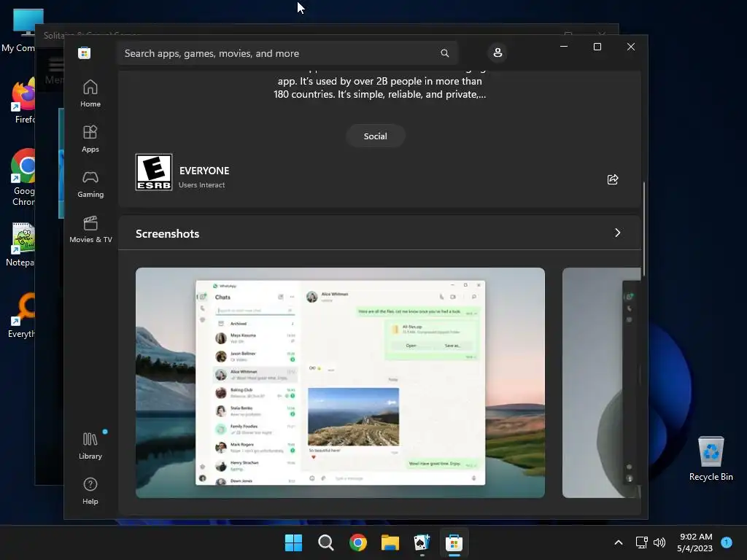This screenshot has width=747, height=560.
Task: Launch Google Chrome from the taskbar
Action: 357,542
